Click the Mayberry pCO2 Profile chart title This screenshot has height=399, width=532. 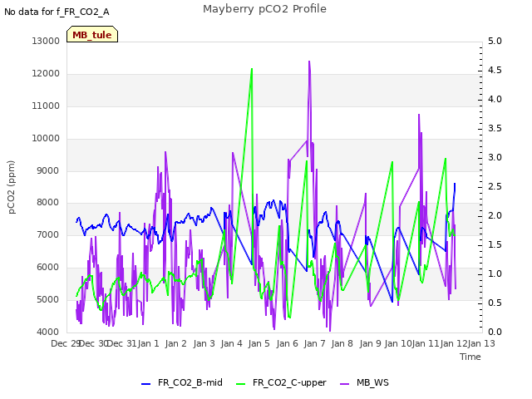(264, 9)
